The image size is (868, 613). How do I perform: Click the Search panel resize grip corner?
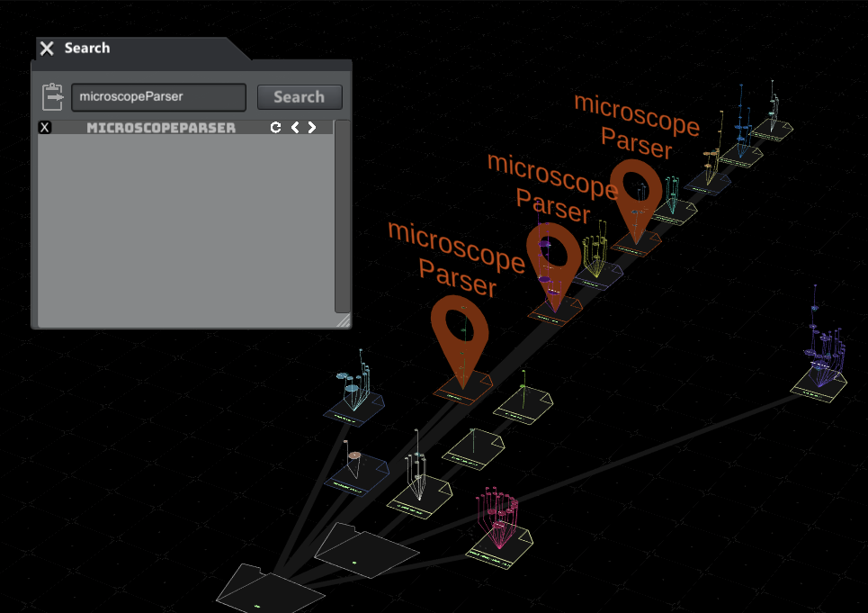point(343,320)
